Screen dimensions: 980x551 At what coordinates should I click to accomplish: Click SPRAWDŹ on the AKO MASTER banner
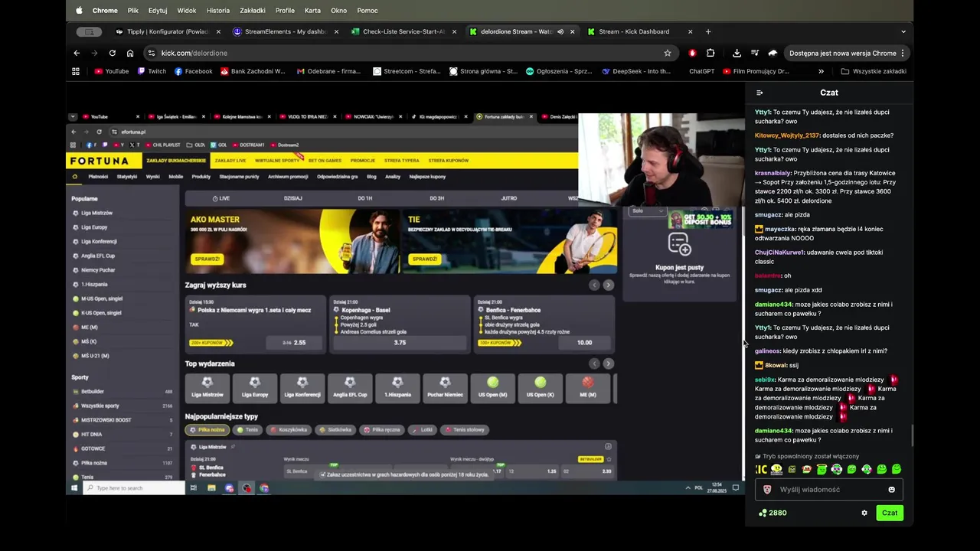(x=207, y=259)
